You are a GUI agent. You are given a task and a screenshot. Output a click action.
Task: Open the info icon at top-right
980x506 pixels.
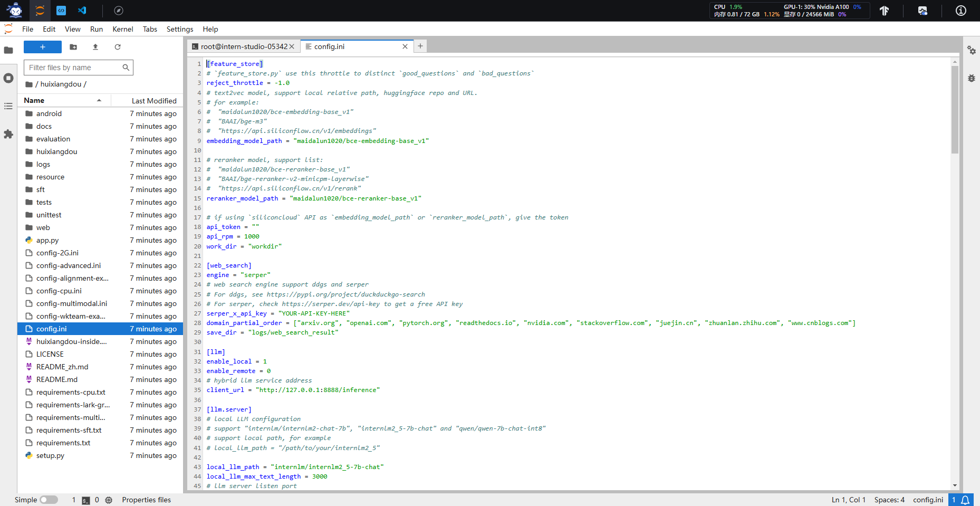(x=961, y=11)
